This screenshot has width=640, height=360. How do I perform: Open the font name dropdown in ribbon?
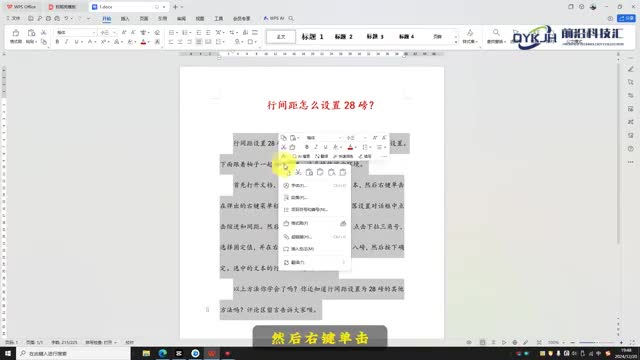93,32
